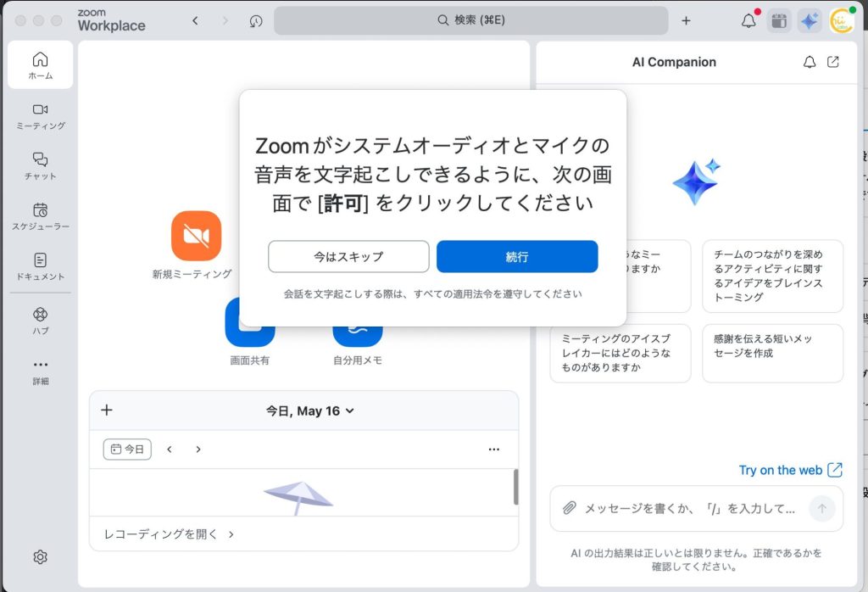Click the 画面共有 icon
The image size is (868, 592).
250,322
